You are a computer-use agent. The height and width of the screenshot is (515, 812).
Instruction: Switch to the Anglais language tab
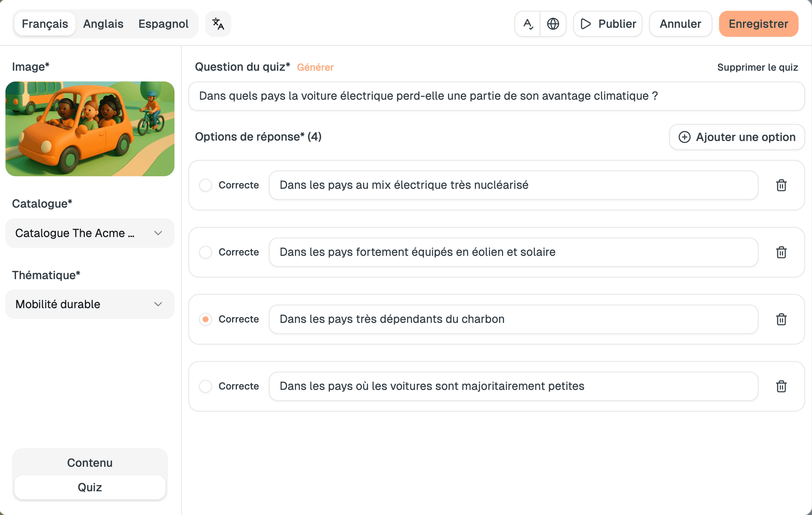[x=103, y=23]
